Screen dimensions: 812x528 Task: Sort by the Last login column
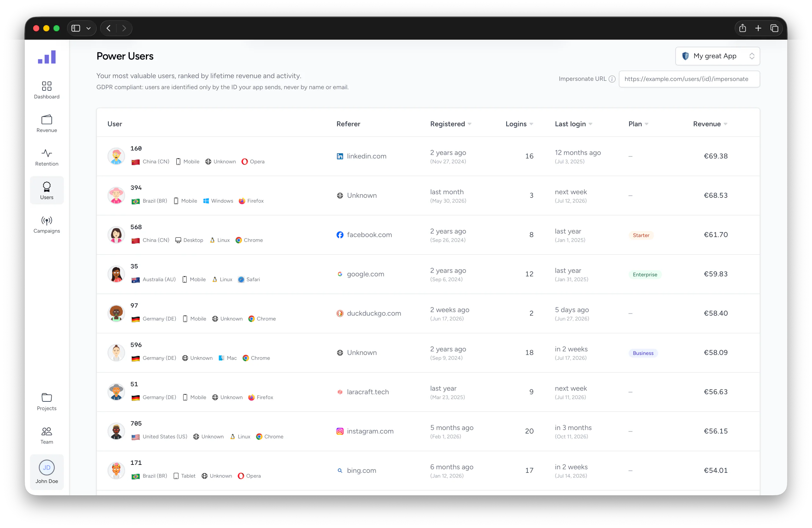coord(573,124)
